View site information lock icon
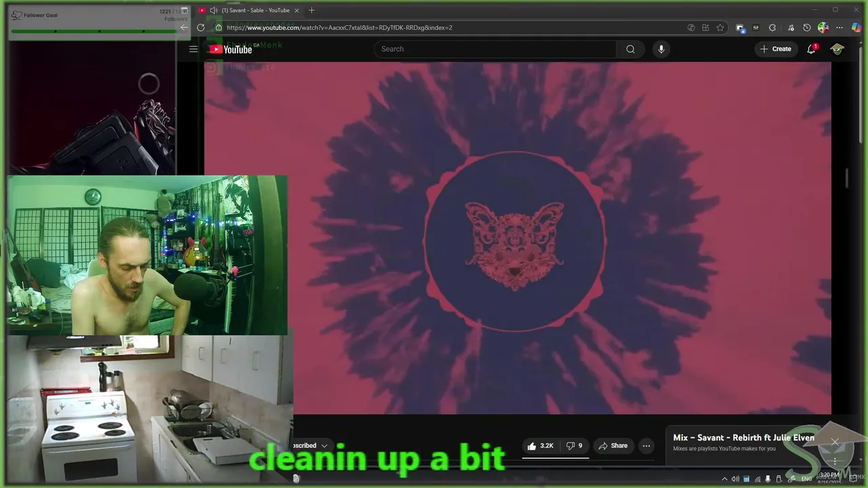Viewport: 868px width, 488px height. click(218, 28)
